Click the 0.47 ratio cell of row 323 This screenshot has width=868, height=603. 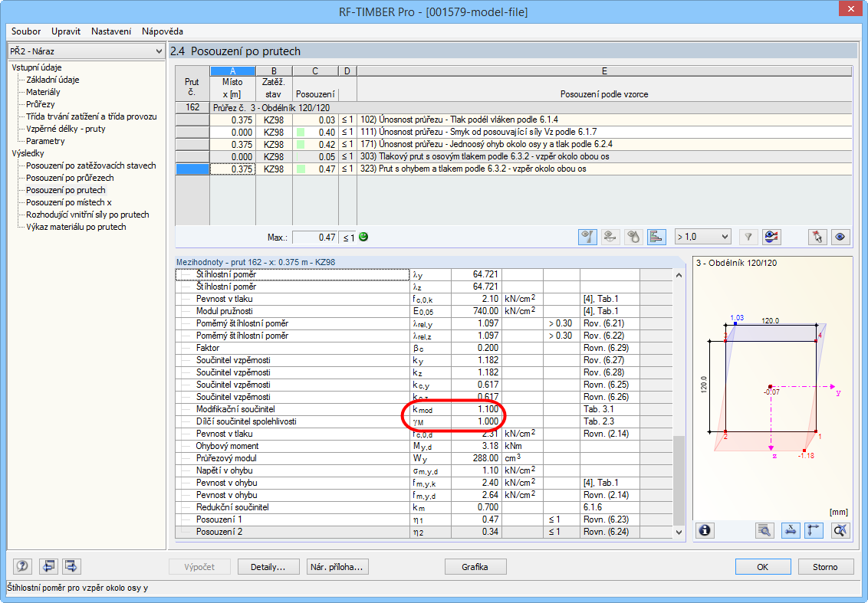[x=316, y=169]
